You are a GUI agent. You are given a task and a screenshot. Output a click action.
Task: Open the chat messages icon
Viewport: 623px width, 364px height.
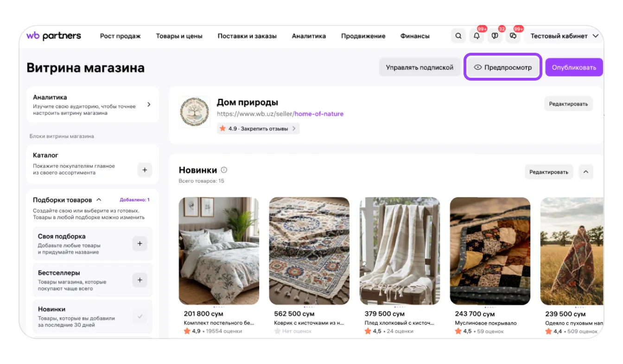[x=513, y=36]
